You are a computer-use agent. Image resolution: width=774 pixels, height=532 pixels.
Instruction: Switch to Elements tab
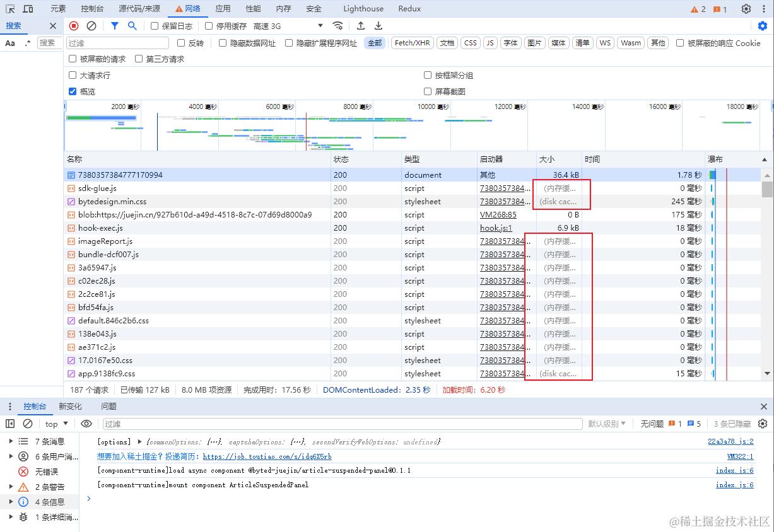[x=58, y=9]
